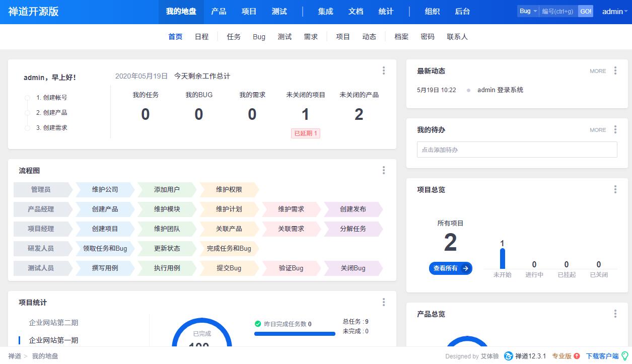
Task: Go to the 统计 menu item
Action: pyautogui.click(x=386, y=11)
